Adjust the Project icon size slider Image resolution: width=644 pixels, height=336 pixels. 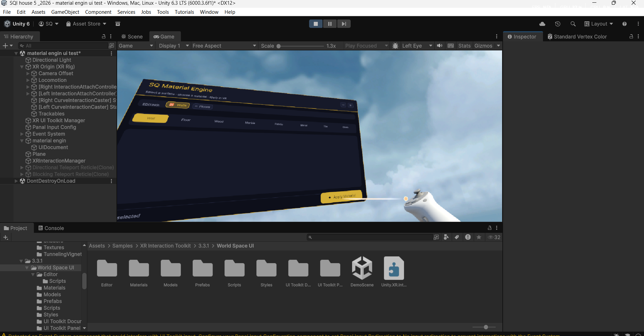click(x=484, y=327)
